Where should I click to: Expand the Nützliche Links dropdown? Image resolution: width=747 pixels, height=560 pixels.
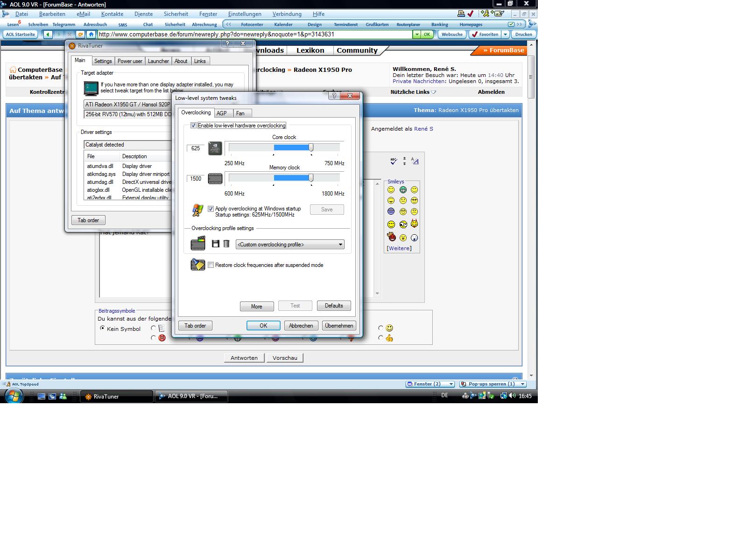click(434, 92)
